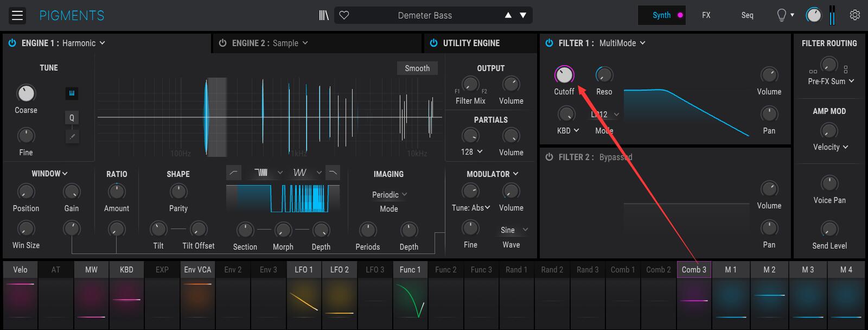Open Filter 1 MultiMode type dropdown
Screen dimensions: 868x330
[x=622, y=43]
